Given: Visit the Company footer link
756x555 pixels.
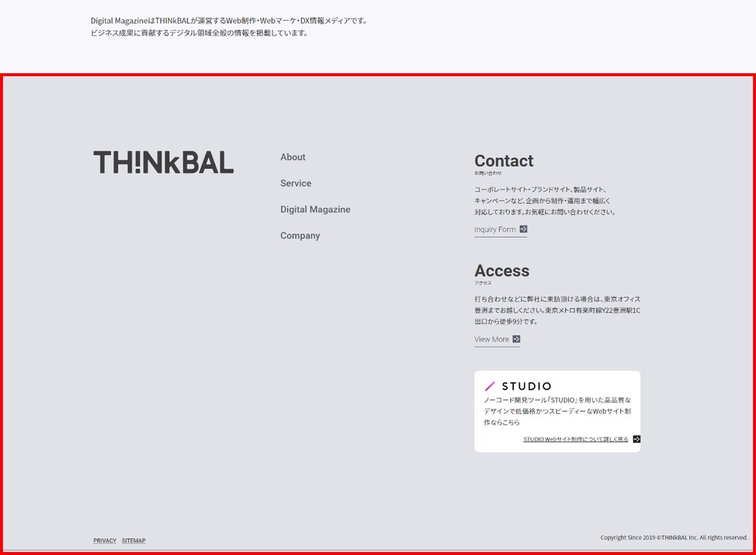Looking at the screenshot, I should (300, 235).
